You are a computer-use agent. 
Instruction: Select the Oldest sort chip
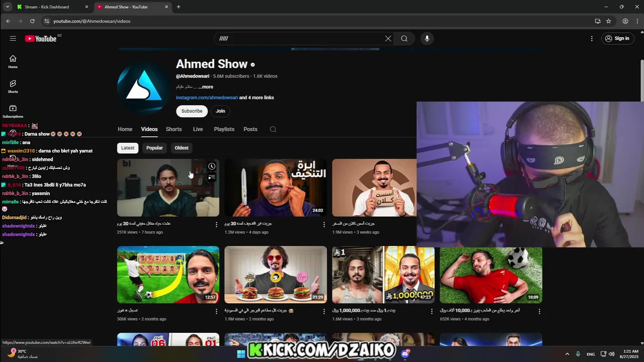pyautogui.click(x=182, y=148)
